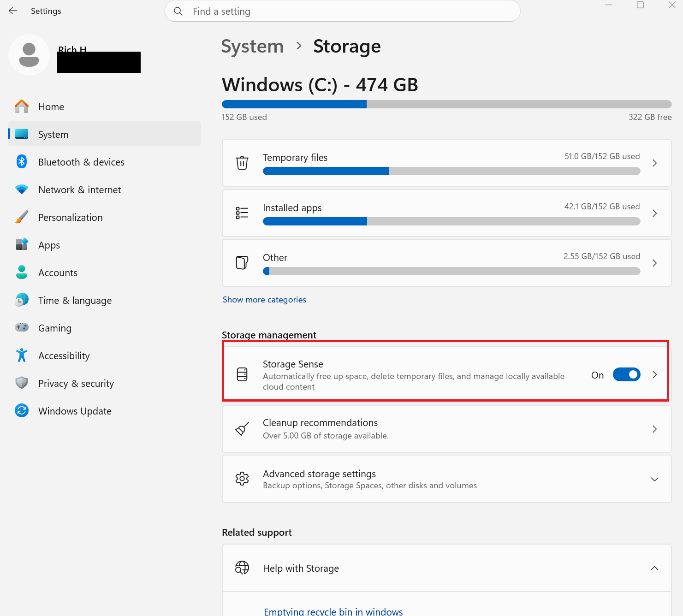Click the Cleanup recommendations title text
This screenshot has width=683, height=616.
click(x=320, y=423)
